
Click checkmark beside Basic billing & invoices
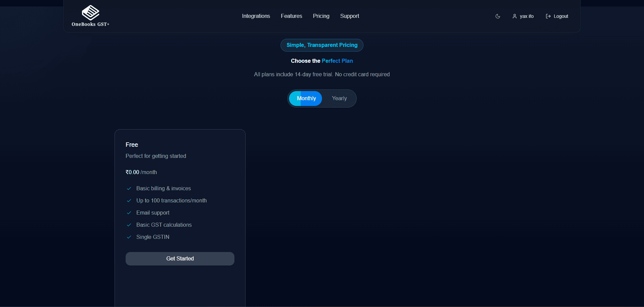(x=129, y=189)
